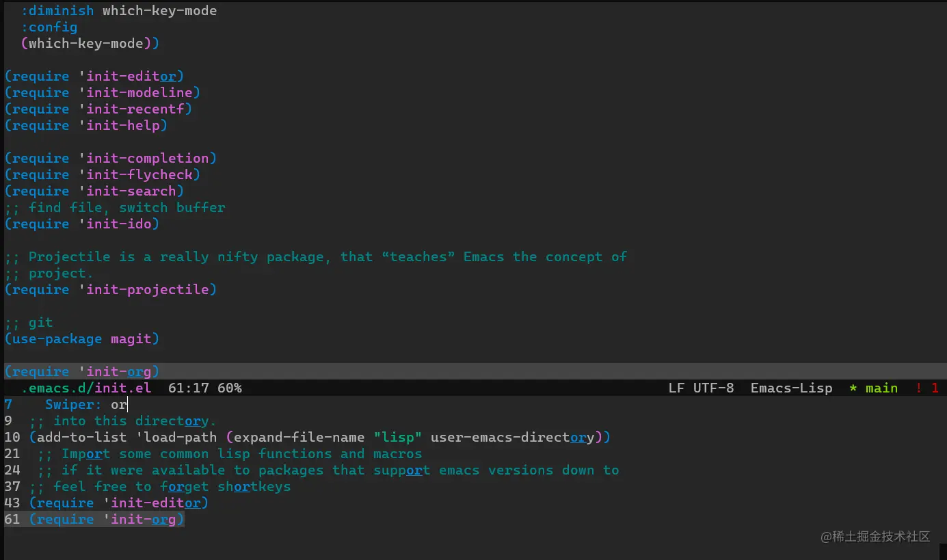The width and height of the screenshot is (947, 560).
Task: Select swiper match line 10 'add-to-list load-path'
Action: tap(308, 437)
